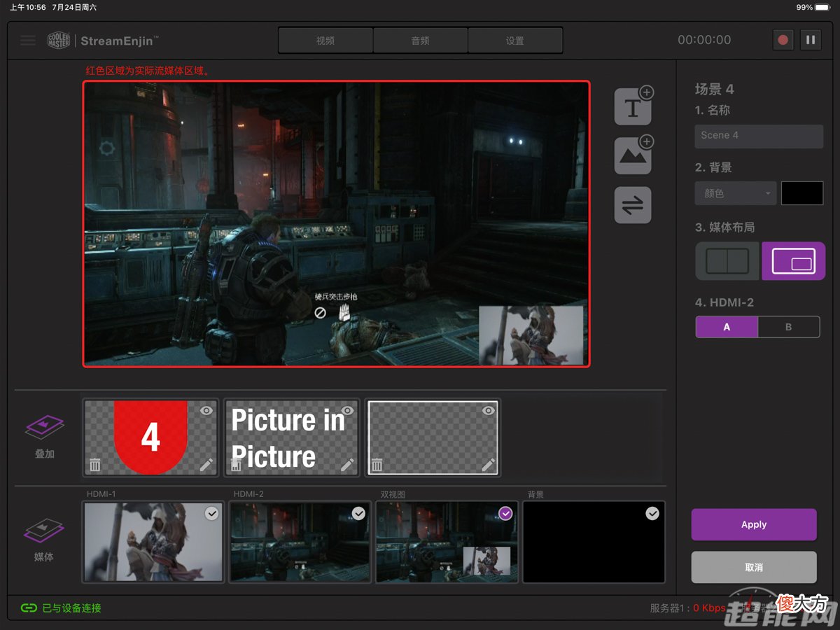Toggle visibility of the empty third overlay
Image resolution: width=840 pixels, height=630 pixels.
[489, 410]
